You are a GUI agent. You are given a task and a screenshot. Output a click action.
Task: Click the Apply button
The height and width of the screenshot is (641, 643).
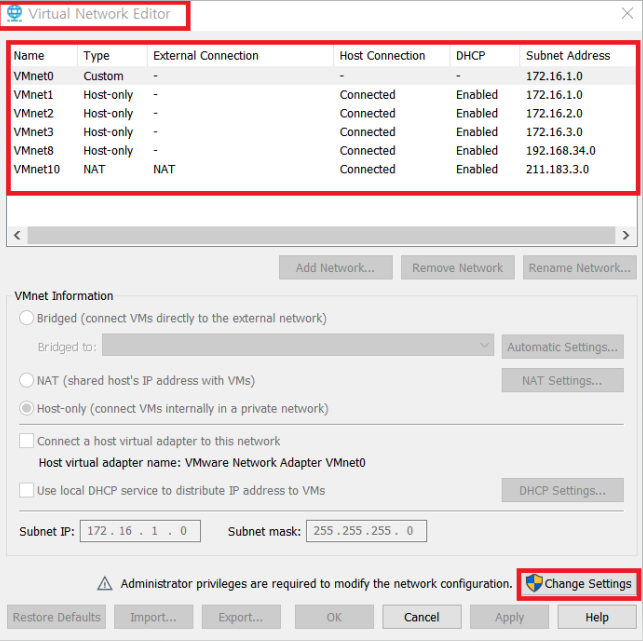tap(509, 617)
